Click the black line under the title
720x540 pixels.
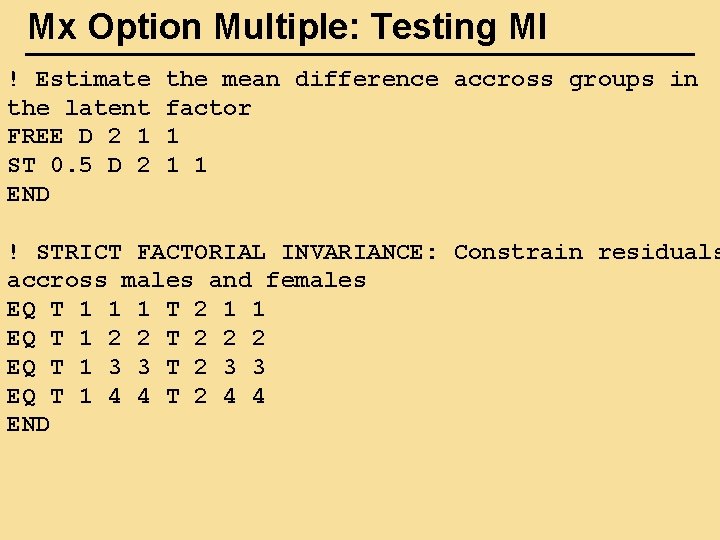tap(360, 54)
